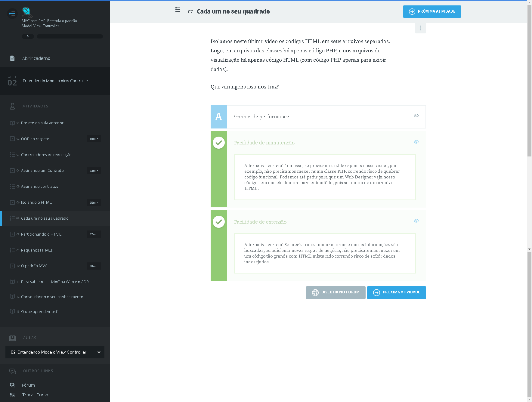Click the course logo icon
Image resolution: width=532 pixels, height=402 pixels.
point(26,12)
